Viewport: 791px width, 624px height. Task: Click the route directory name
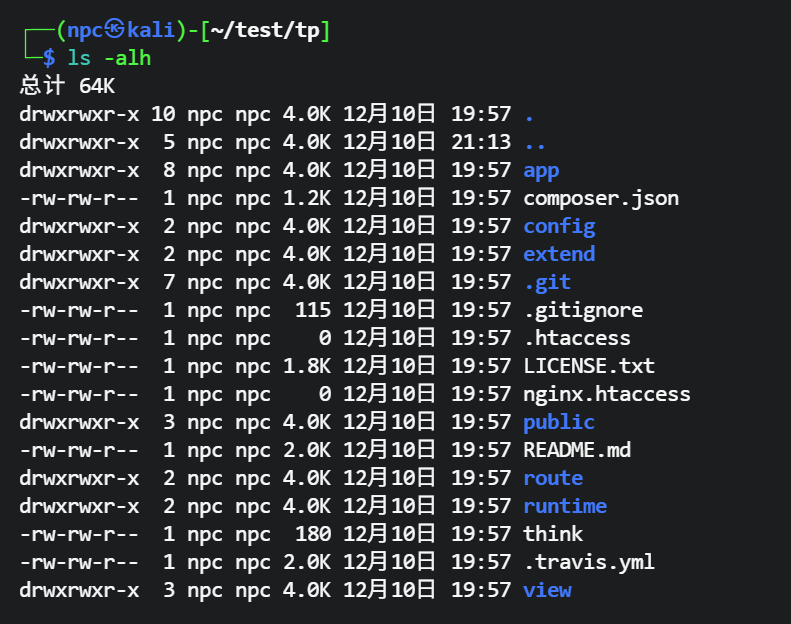coord(553,478)
